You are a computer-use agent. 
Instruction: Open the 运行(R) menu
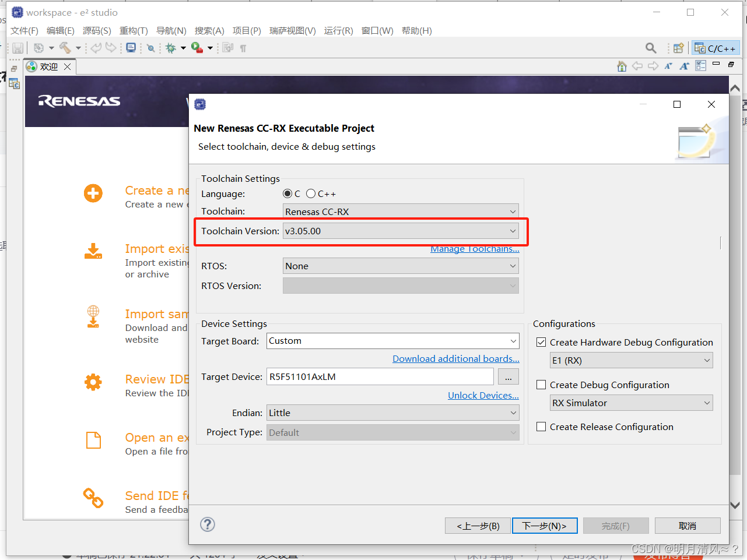[339, 30]
